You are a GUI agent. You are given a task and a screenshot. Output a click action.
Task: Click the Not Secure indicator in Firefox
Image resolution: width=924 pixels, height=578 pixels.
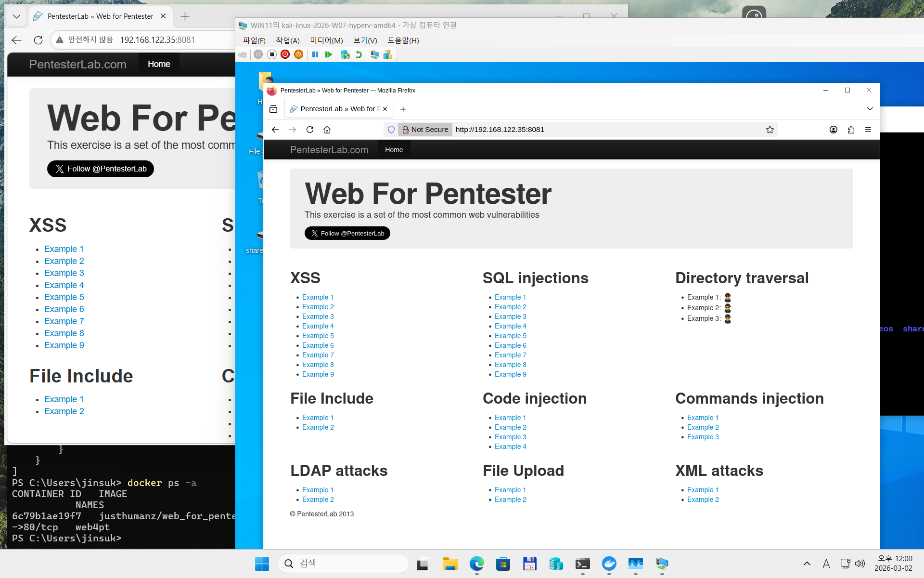425,130
